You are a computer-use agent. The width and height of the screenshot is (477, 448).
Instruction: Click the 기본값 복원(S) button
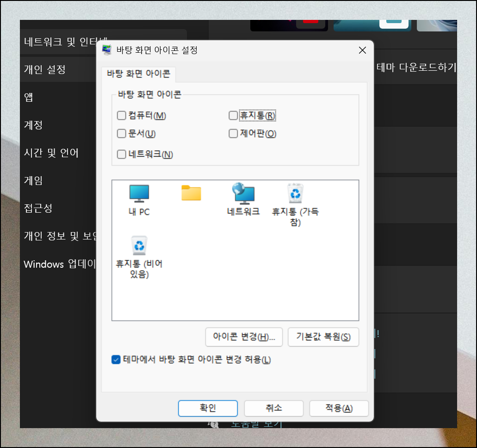point(323,337)
